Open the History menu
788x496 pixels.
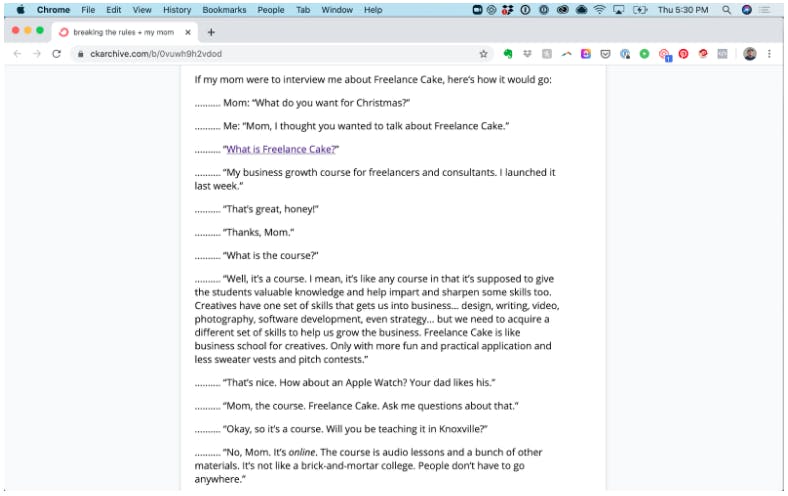(177, 10)
